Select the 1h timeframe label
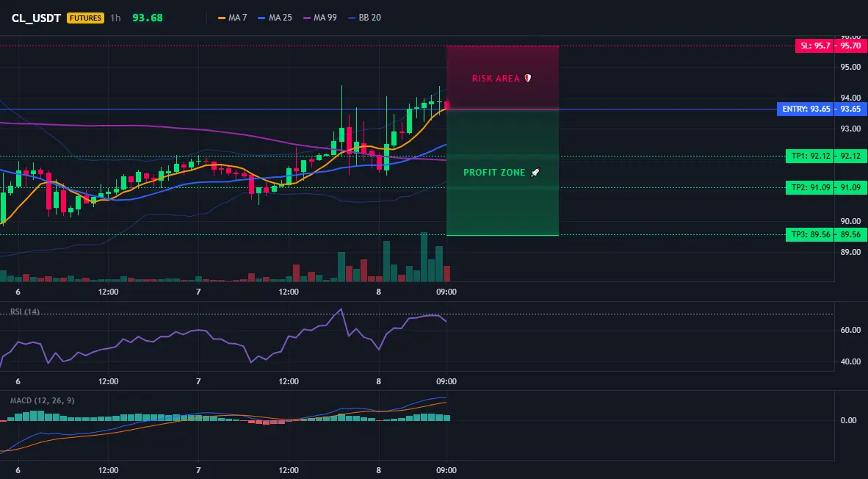The height and width of the screenshot is (479, 868). coord(115,18)
